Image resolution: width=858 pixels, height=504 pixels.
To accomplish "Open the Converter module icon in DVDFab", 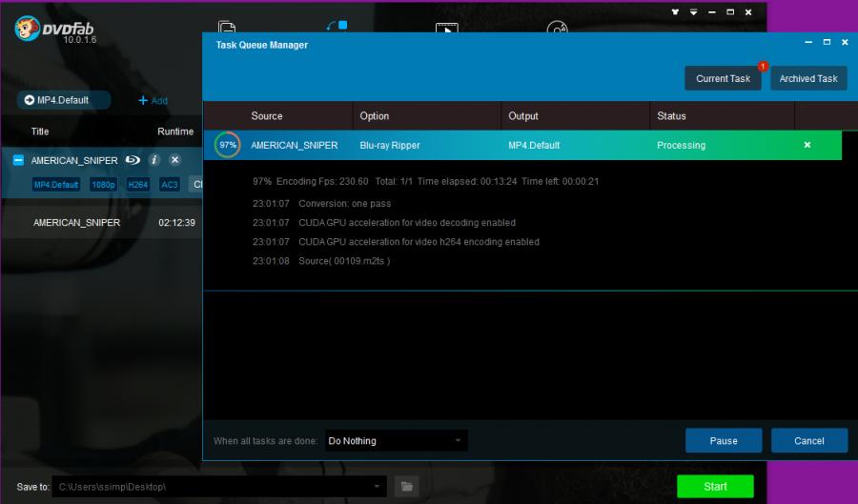I will (x=446, y=28).
